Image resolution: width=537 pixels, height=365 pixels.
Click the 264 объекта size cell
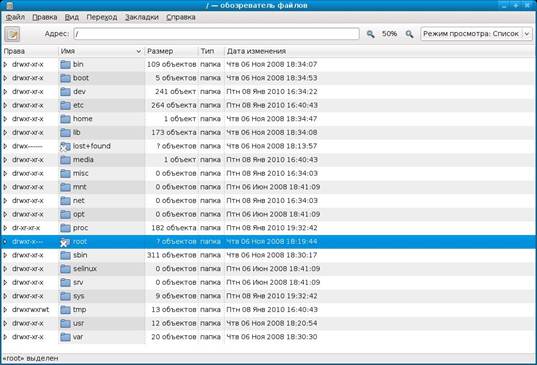click(x=174, y=105)
